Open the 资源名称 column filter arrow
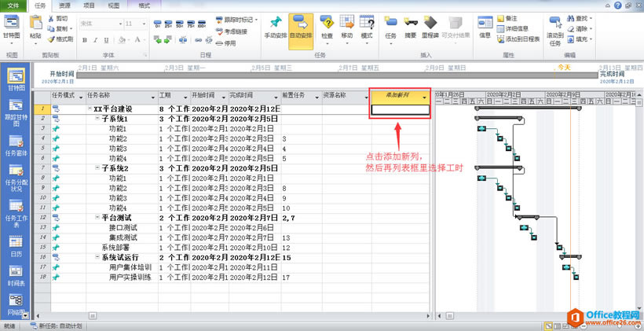 coord(366,97)
